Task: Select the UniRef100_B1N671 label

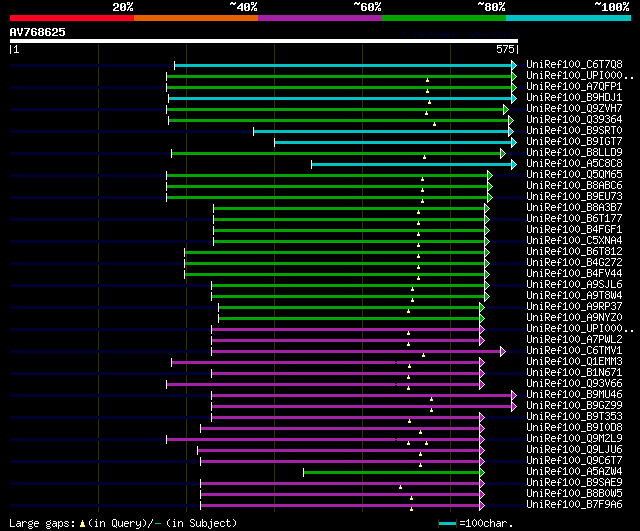Action: coord(574,373)
